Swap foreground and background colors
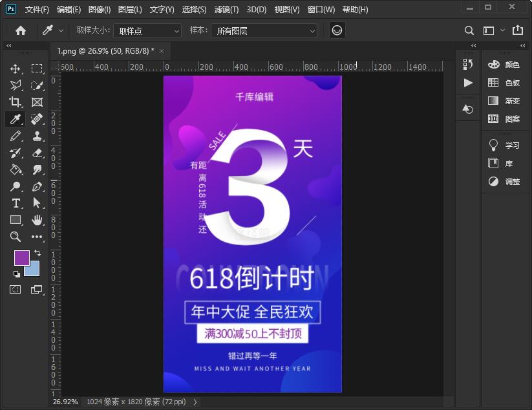The width and height of the screenshot is (532, 410). [x=37, y=253]
